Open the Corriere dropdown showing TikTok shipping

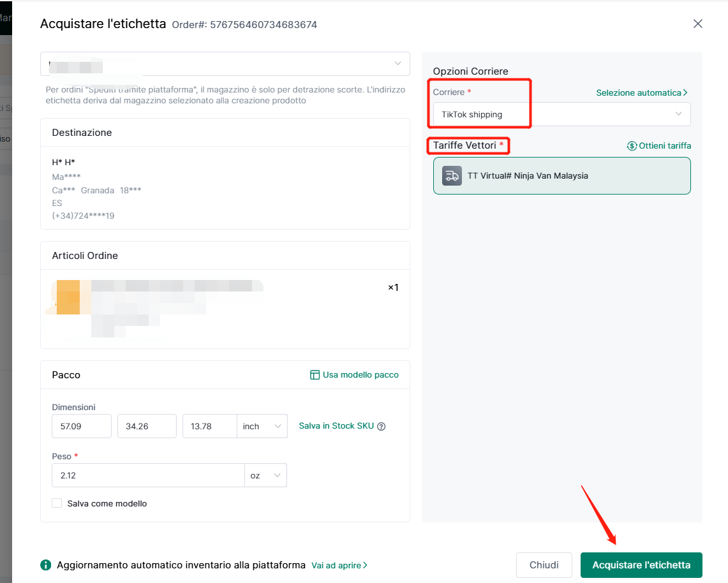tap(561, 114)
